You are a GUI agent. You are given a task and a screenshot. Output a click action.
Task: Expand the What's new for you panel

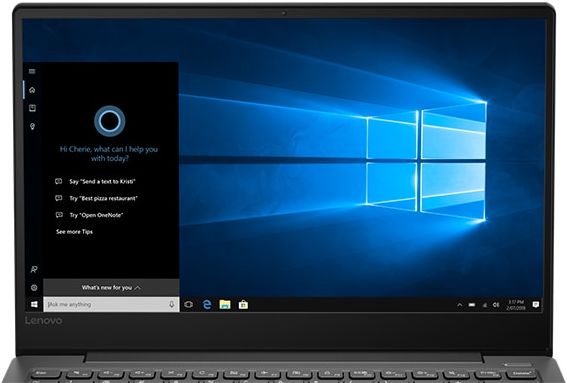pos(111,288)
